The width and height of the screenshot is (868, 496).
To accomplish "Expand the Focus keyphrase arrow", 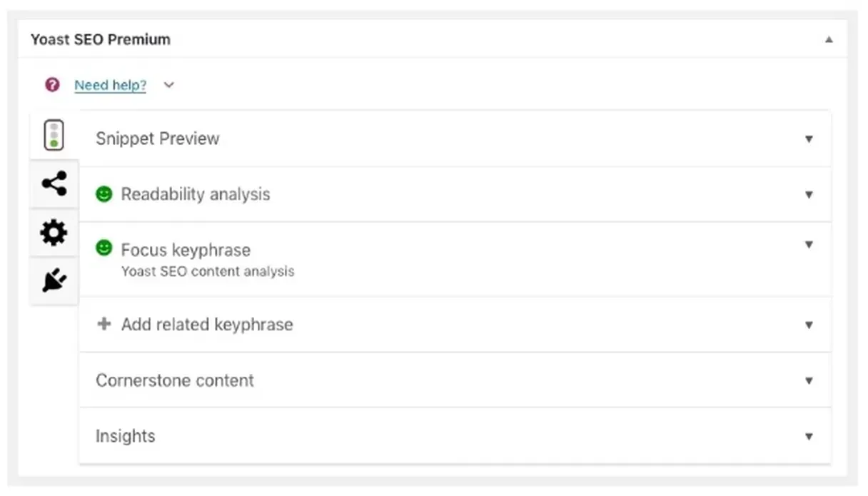I will (x=809, y=245).
